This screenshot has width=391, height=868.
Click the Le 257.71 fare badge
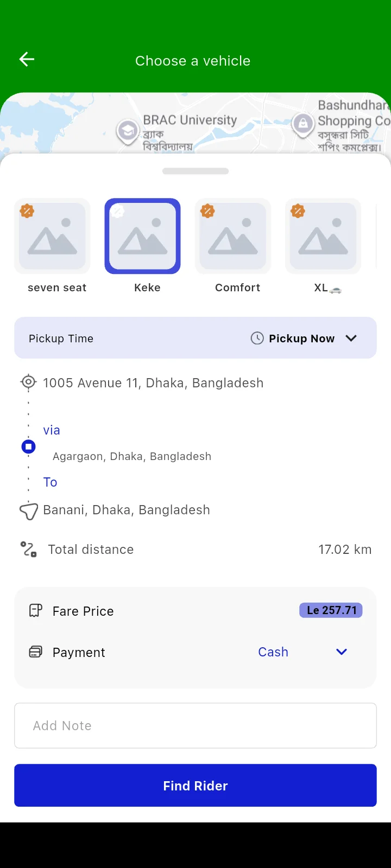coord(331,610)
